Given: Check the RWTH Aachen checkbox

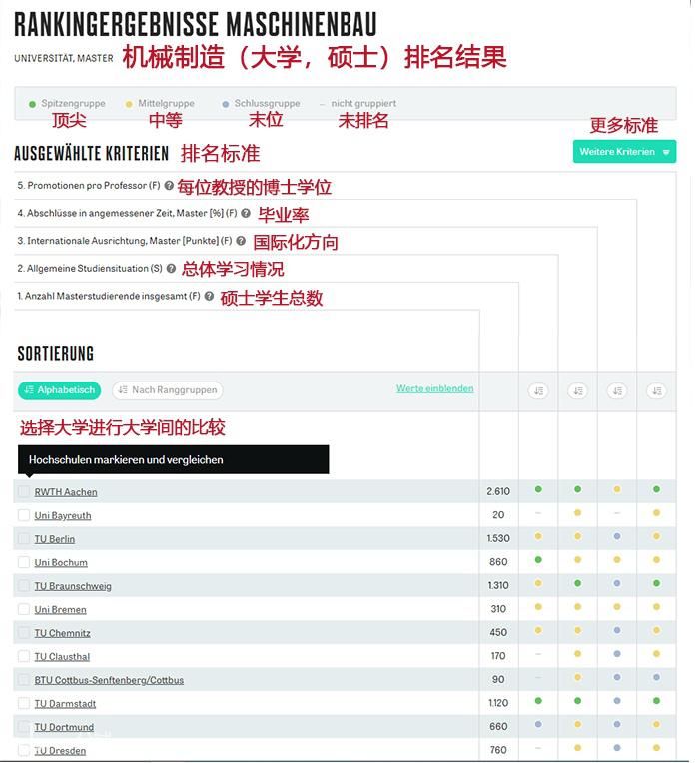Looking at the screenshot, I should 24,492.
